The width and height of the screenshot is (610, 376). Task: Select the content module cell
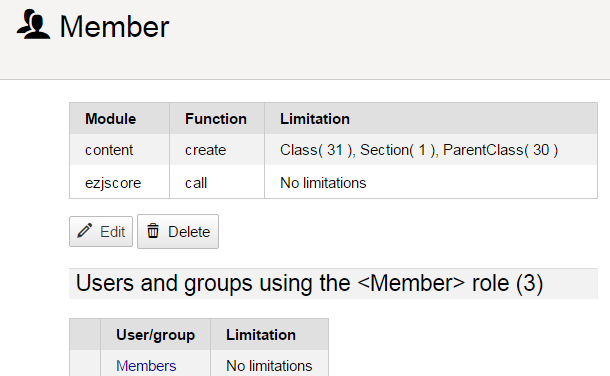(x=120, y=150)
